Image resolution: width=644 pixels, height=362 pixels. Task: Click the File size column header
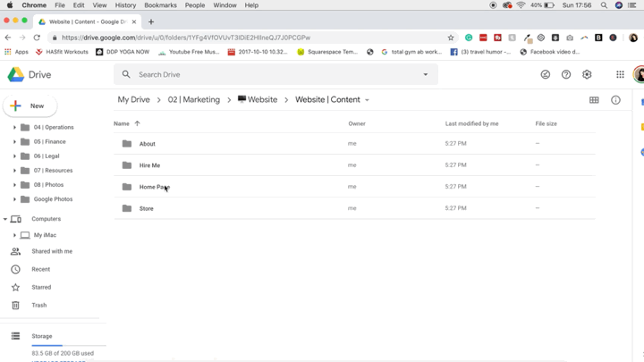point(546,123)
